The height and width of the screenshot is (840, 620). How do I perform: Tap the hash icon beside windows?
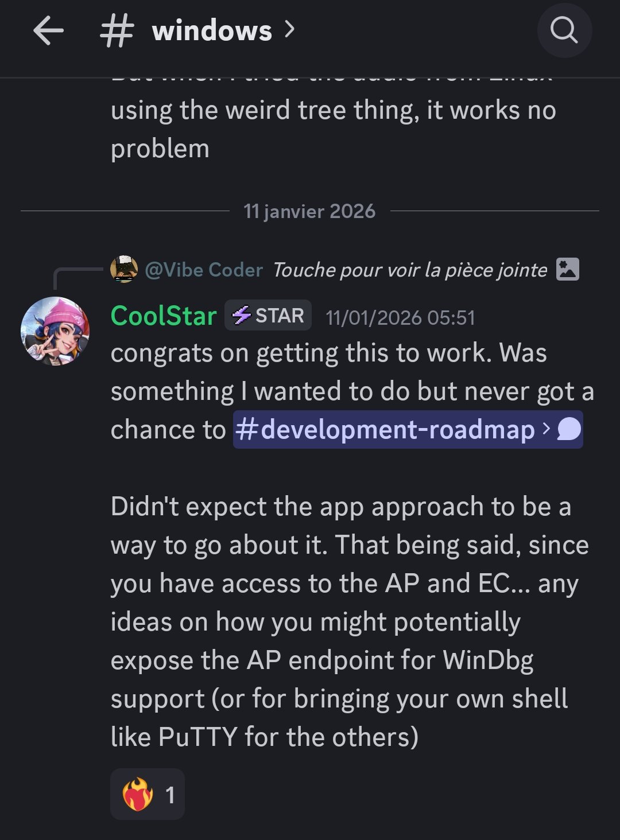pos(117,30)
